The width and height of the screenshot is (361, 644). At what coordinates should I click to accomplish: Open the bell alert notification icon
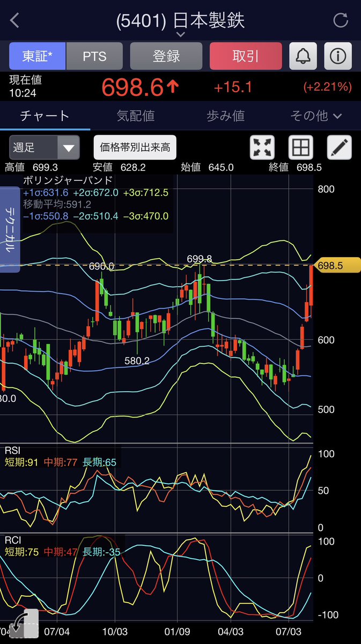(303, 56)
